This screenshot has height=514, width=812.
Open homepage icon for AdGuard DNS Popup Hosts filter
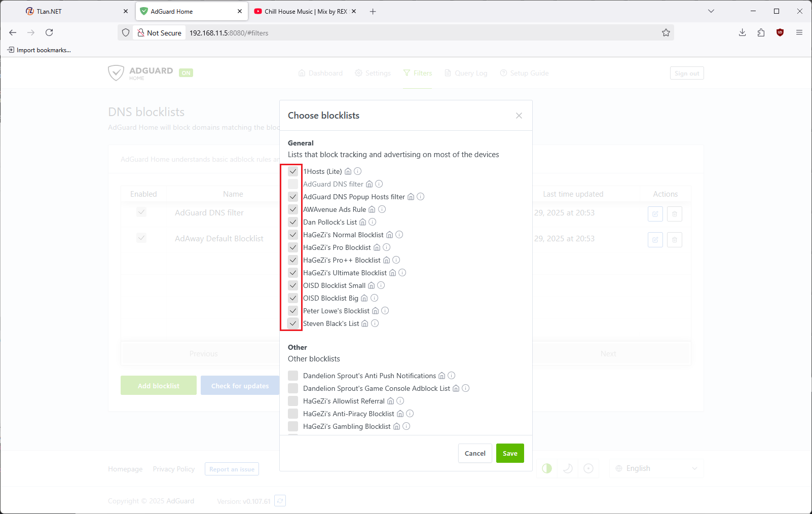point(411,197)
